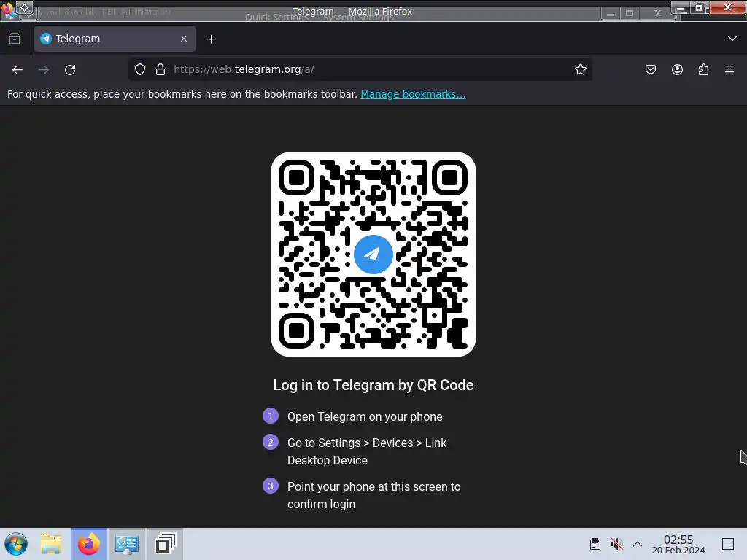The image size is (747, 560).
Task: Open task switcher windows icon in taskbar
Action: (165, 544)
